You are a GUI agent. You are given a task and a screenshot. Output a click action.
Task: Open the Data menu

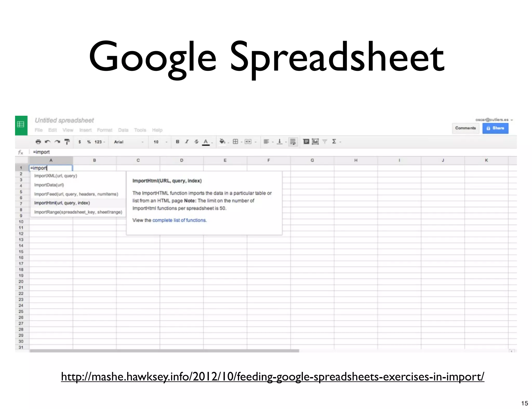pos(123,130)
